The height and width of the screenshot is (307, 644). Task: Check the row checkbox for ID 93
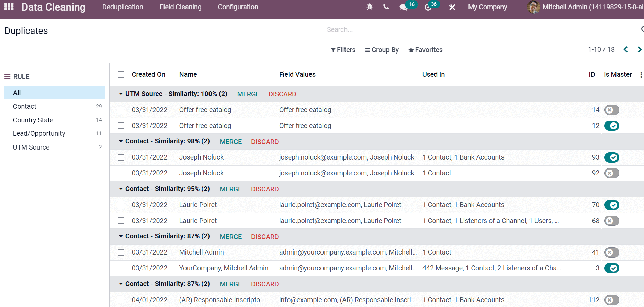(x=121, y=157)
